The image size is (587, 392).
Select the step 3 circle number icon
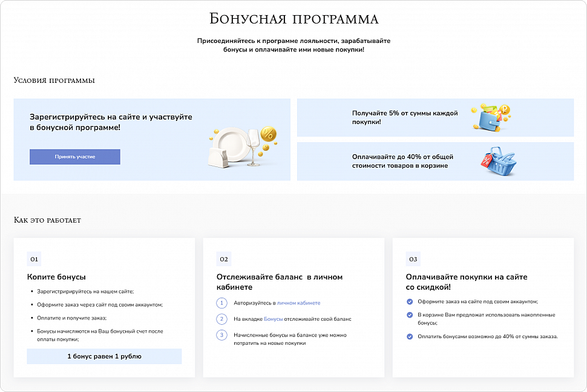tap(222, 335)
